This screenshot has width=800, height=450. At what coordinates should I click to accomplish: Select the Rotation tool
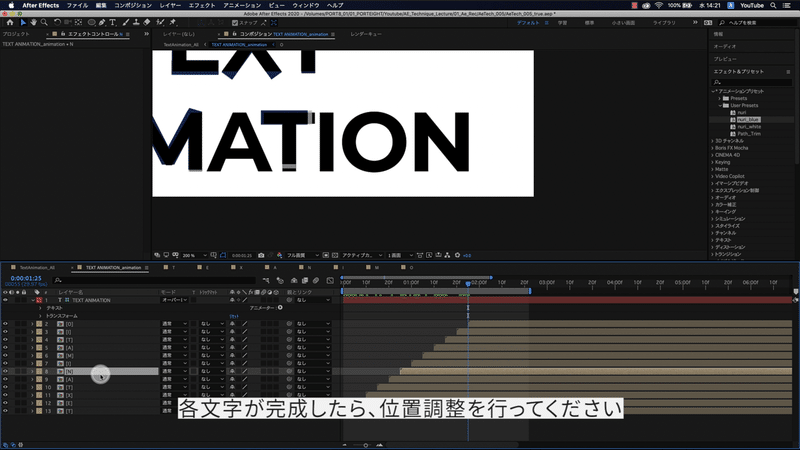click(57, 22)
